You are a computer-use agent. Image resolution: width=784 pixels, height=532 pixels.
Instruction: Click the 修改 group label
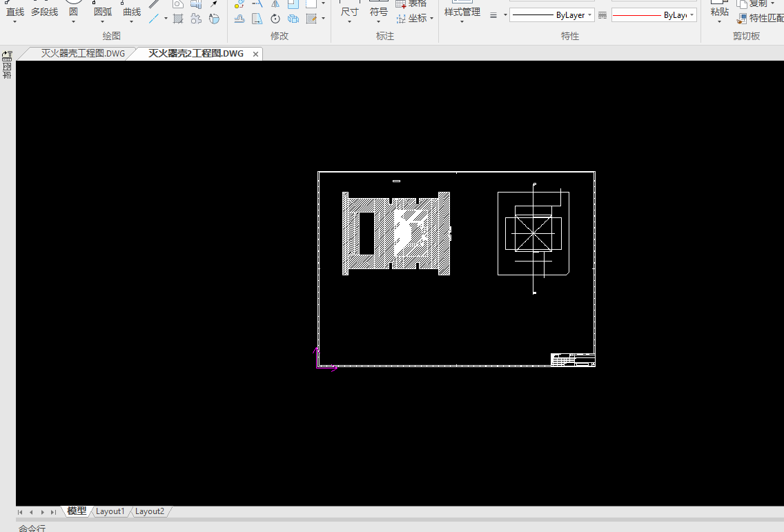click(280, 36)
